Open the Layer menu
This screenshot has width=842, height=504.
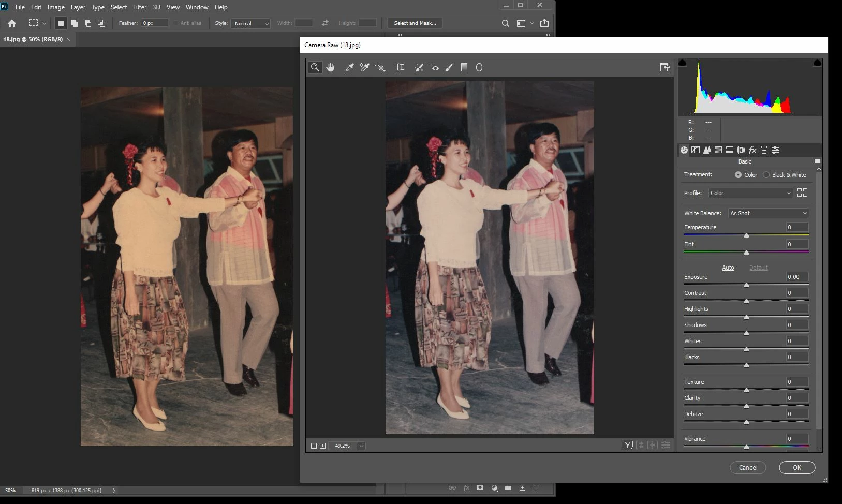[x=78, y=7]
